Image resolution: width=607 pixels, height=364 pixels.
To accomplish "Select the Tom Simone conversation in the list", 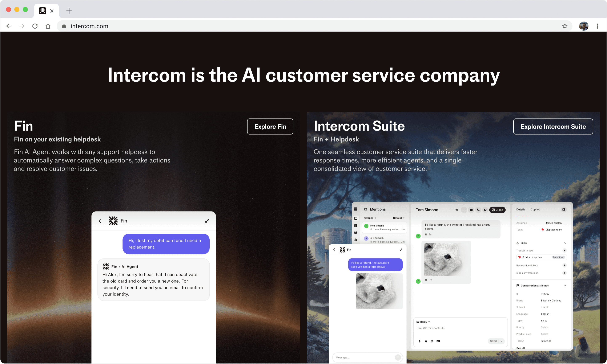I will click(x=384, y=227).
